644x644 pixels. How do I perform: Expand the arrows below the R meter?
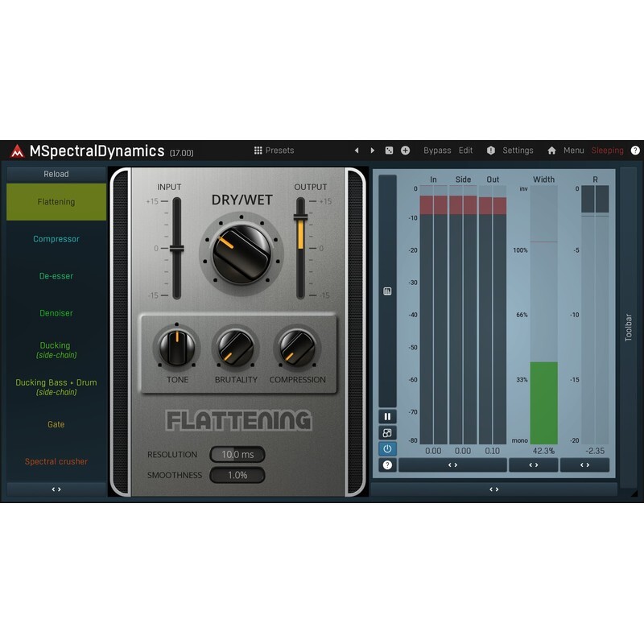584,465
